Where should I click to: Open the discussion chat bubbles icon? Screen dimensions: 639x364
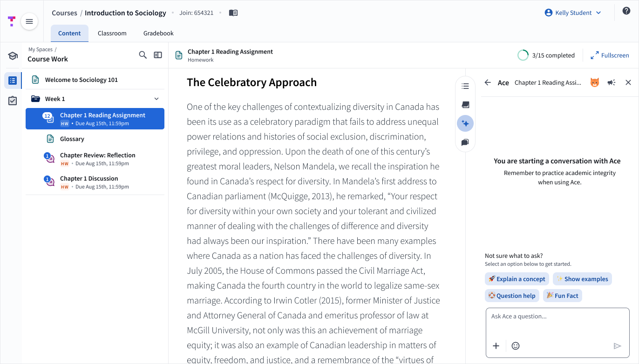pyautogui.click(x=465, y=142)
